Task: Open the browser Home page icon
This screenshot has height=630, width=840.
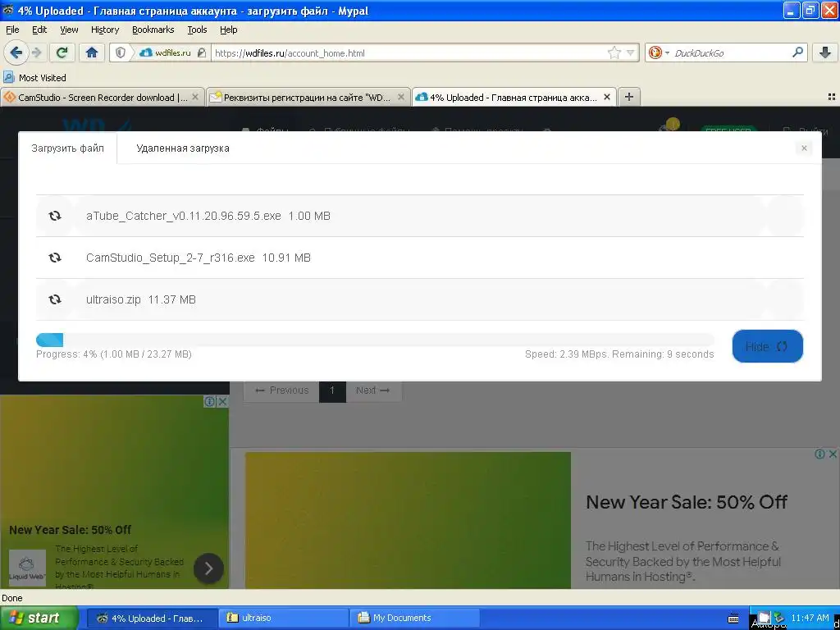Action: [x=92, y=52]
